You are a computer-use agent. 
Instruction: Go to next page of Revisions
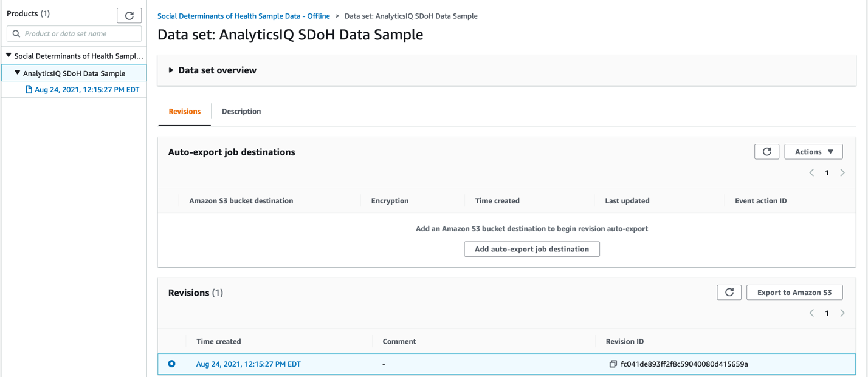click(842, 313)
